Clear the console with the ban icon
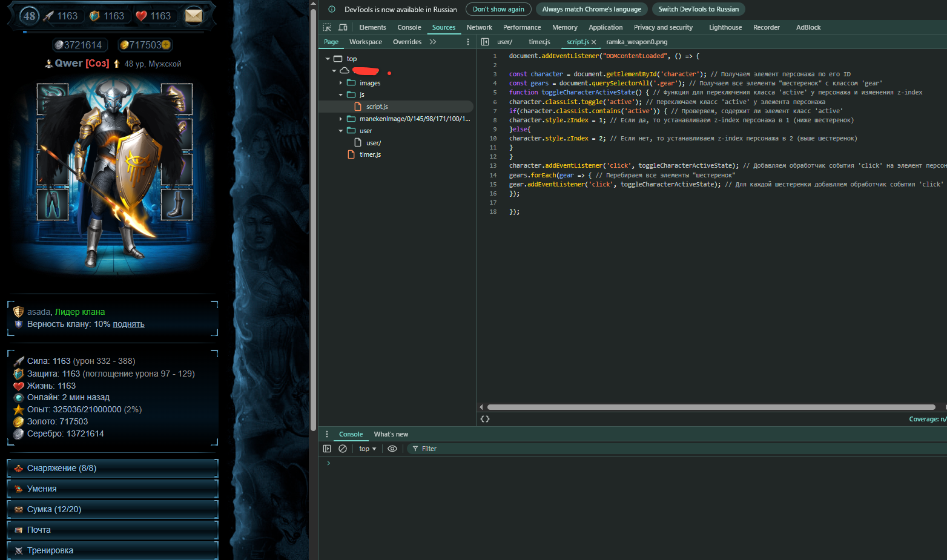 click(x=343, y=449)
